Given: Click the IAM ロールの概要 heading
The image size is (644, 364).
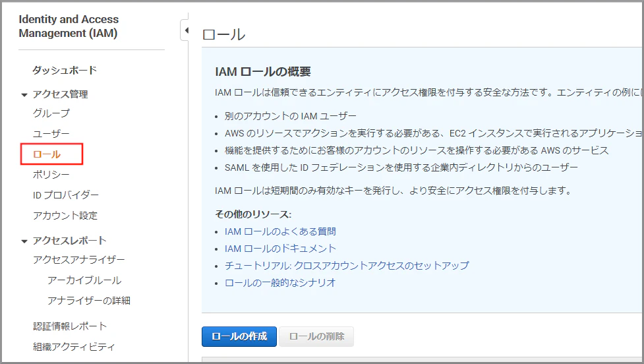Looking at the screenshot, I should pyautogui.click(x=263, y=72).
